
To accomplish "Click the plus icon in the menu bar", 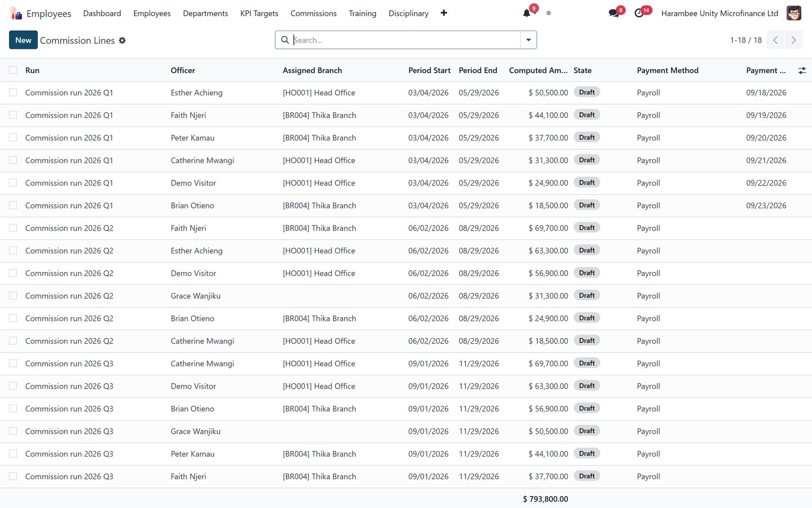I will [x=444, y=13].
